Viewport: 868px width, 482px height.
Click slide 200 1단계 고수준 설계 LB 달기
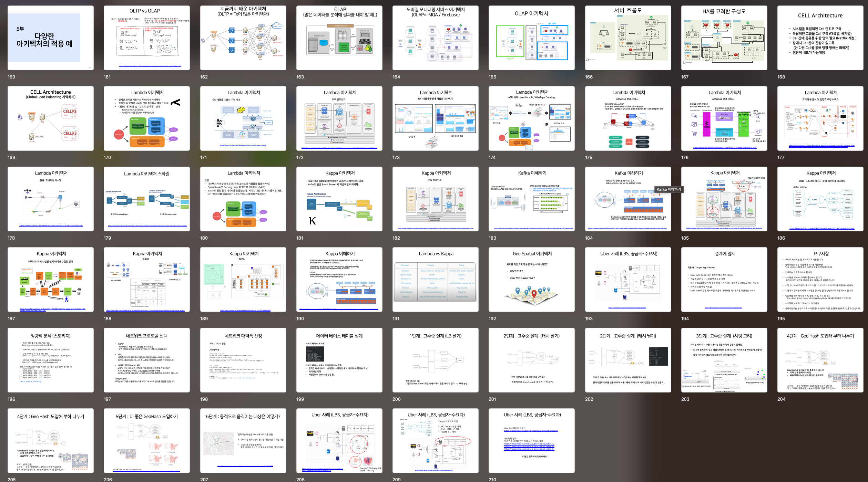tap(435, 360)
